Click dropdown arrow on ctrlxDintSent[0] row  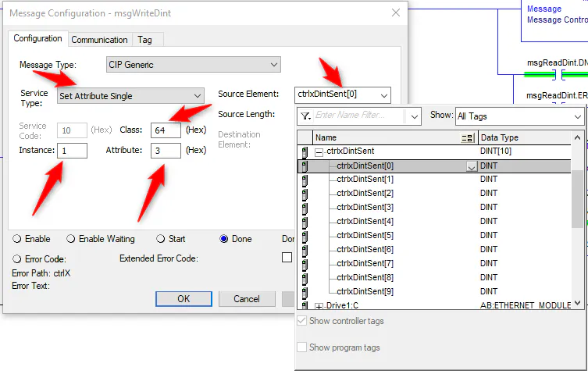471,166
